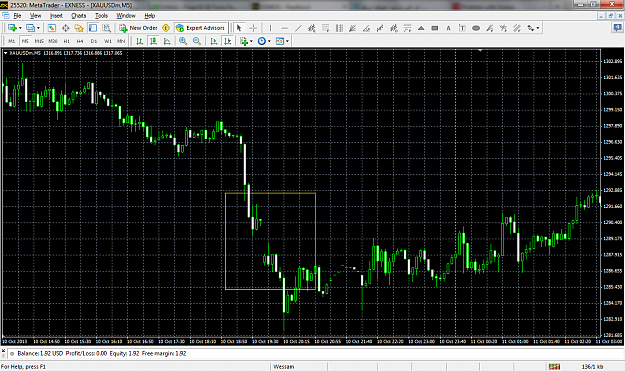
Task: Open the Window menu
Action: (x=126, y=16)
